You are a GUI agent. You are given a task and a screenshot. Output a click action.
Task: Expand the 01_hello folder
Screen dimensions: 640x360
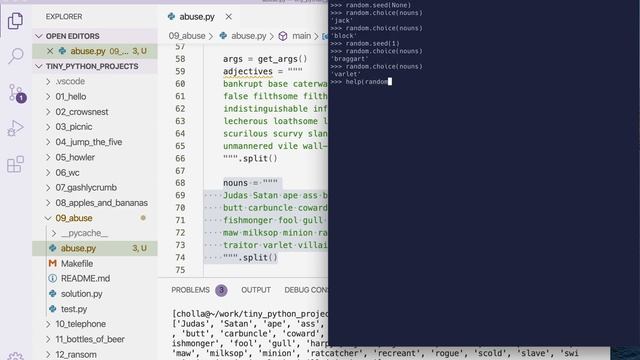(x=48, y=96)
